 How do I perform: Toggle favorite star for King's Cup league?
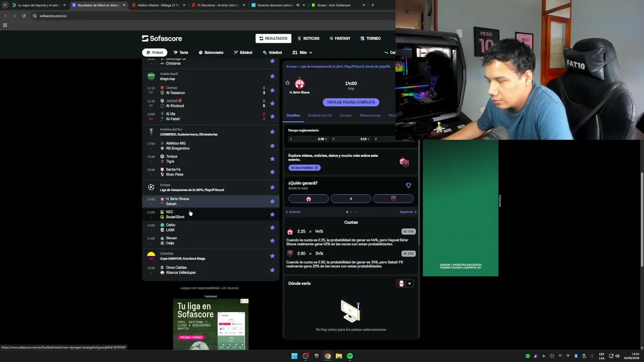(272, 76)
